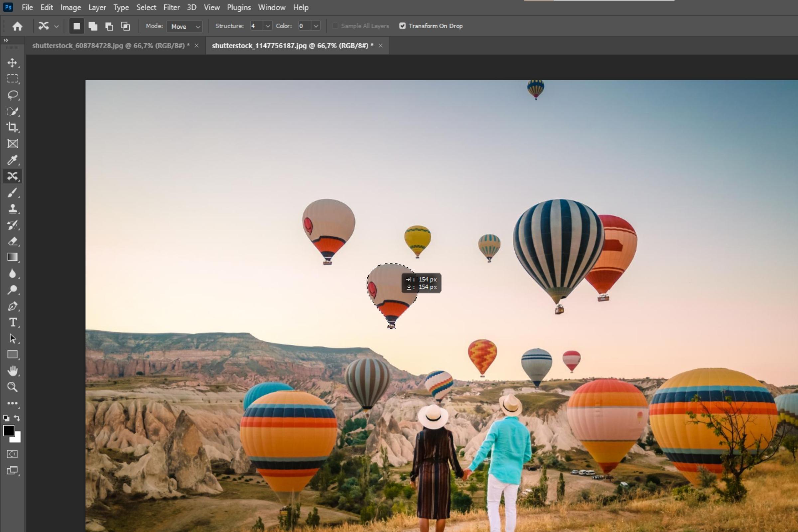This screenshot has width=798, height=532.
Task: Expand the Color value dropdown
Action: (x=316, y=26)
